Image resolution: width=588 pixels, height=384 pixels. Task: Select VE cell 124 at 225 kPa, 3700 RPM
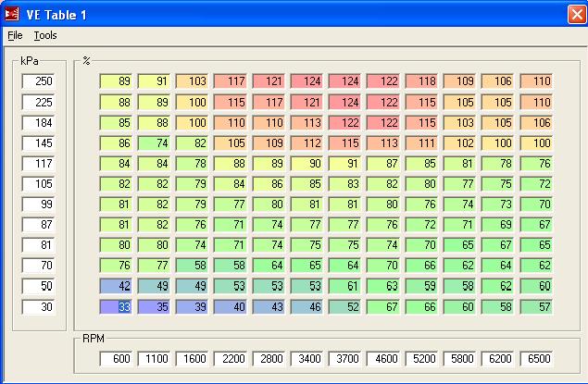pos(345,103)
